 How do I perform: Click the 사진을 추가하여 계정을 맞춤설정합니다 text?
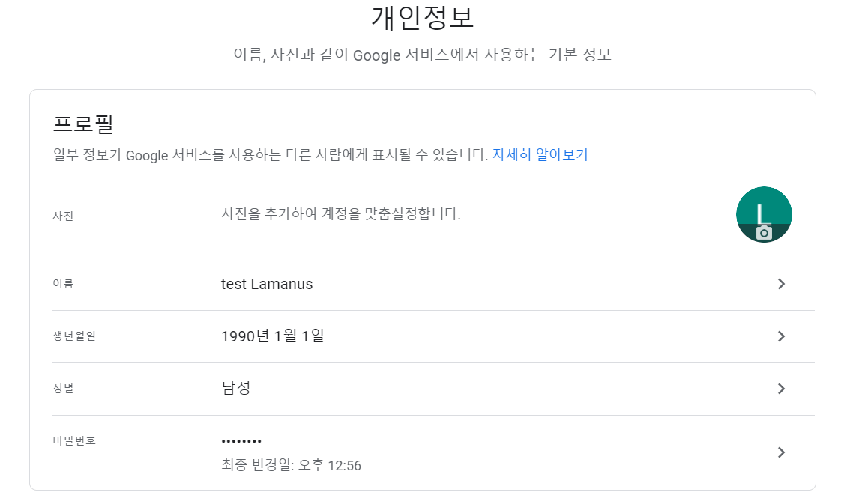click(341, 214)
